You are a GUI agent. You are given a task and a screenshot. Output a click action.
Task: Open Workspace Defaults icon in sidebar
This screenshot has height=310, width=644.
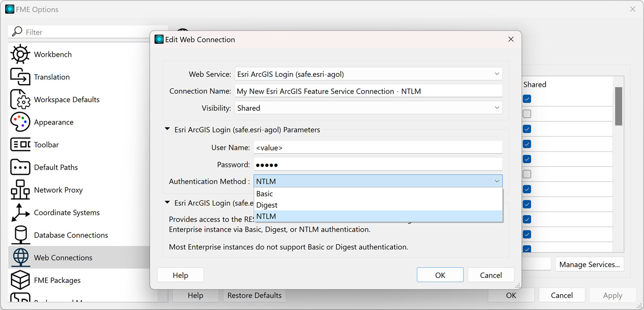20,100
